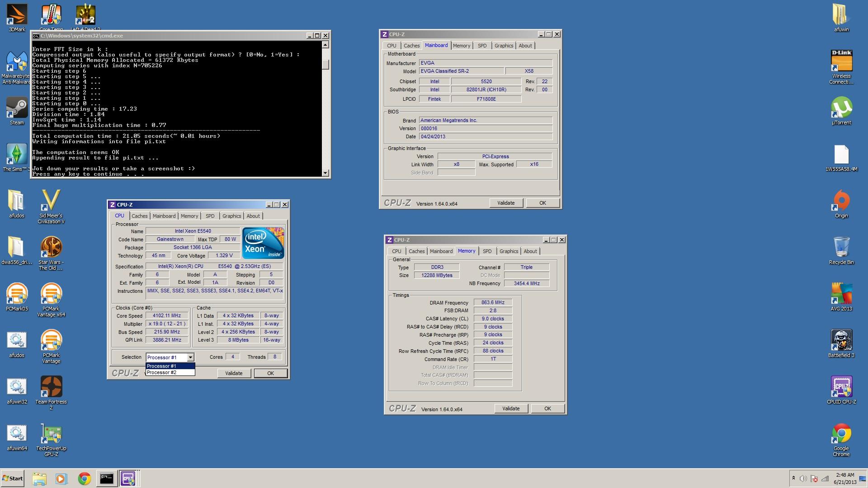The height and width of the screenshot is (488, 868).
Task: Launch Sid Meier's Civilization V icon
Action: tap(51, 206)
